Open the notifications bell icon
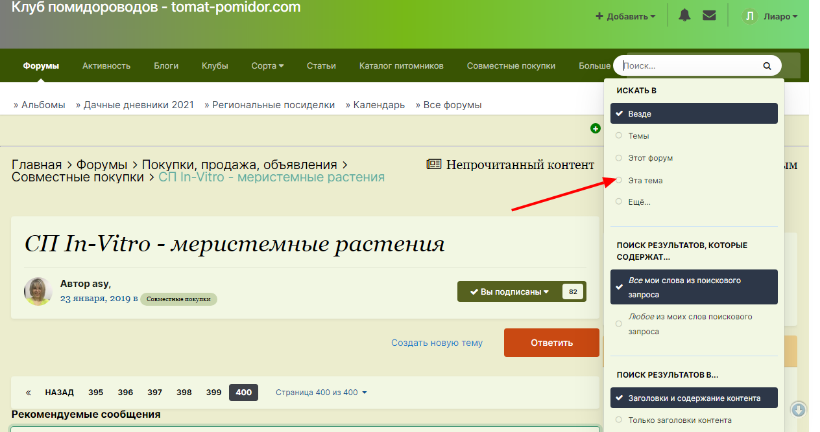This screenshot has width=820, height=432. click(x=685, y=16)
